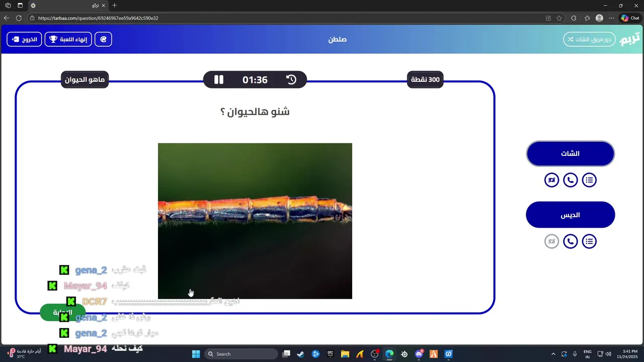Open the ENG IN language switcher
Viewport: 644px width, 362px height.
(x=587, y=354)
